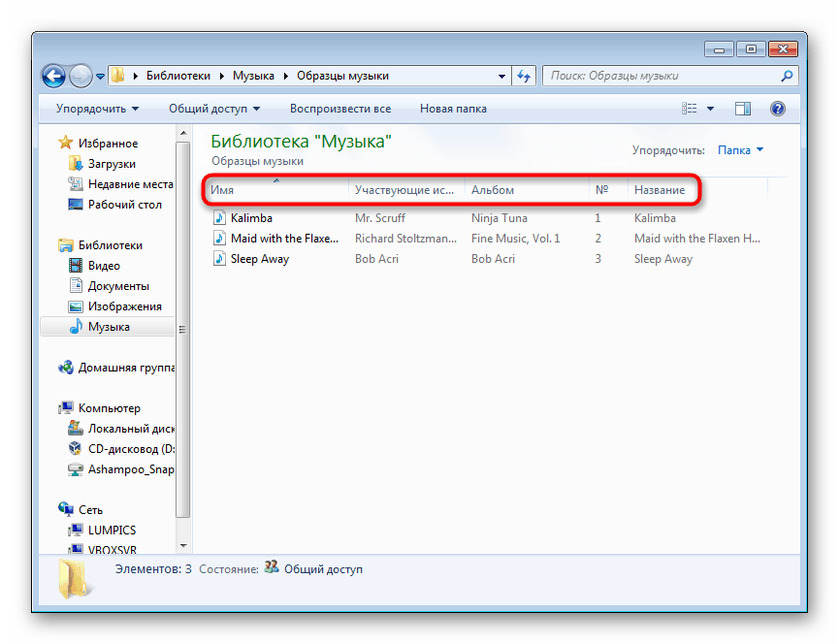Open LUMPICS network computer
Viewport: 839px width, 644px height.
(x=112, y=531)
